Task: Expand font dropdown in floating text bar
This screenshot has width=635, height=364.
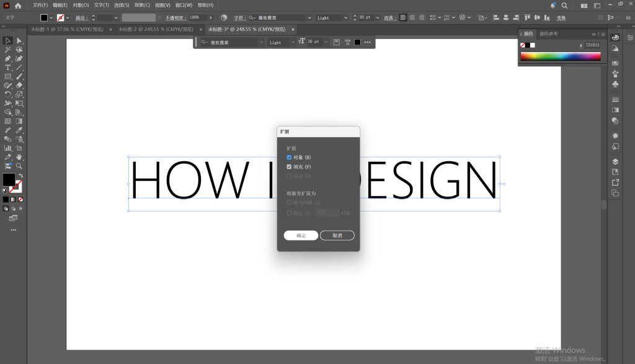Action: [x=262, y=42]
